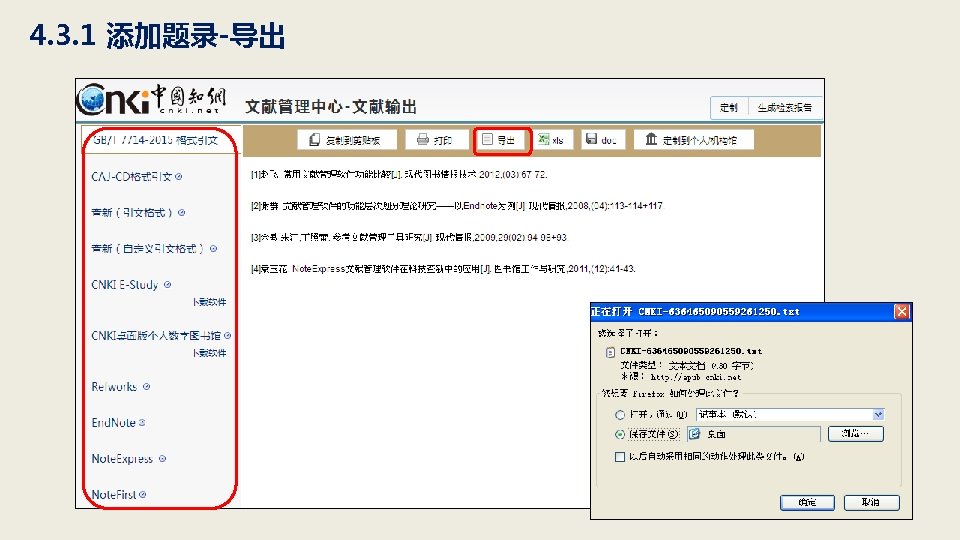Open the 记事本 application dropdown
This screenshot has height=540, width=960.
pos(878,414)
